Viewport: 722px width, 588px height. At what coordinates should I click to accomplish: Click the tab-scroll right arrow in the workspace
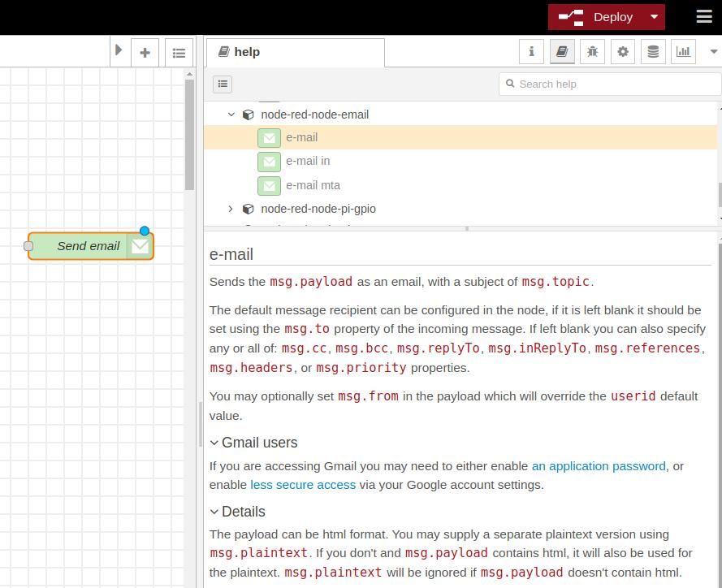pos(119,50)
